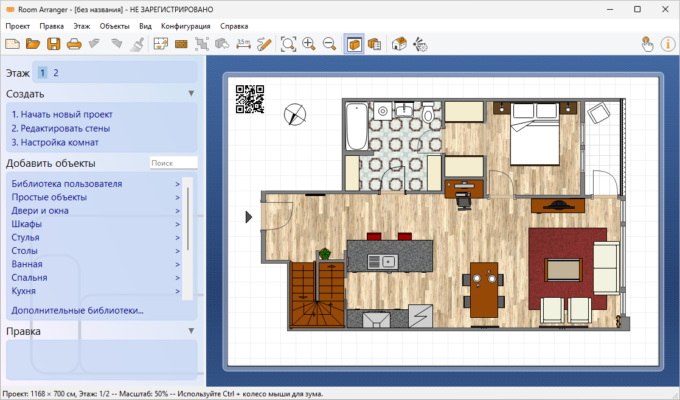This screenshot has height=400, width=680.
Task: Click 'Начать новый проект' link
Action: point(62,115)
